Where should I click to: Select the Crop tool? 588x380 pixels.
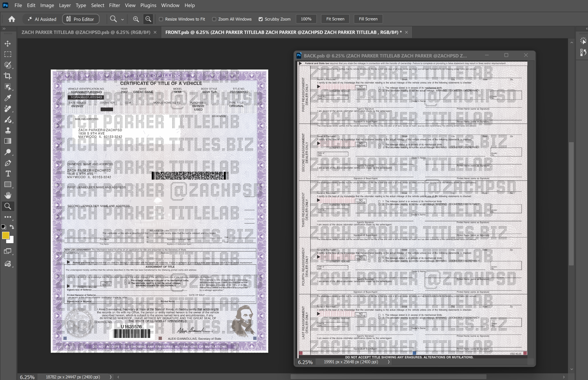pos(8,76)
